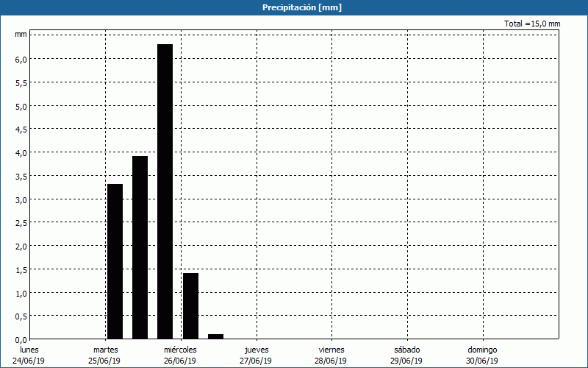Click the mm unit label on axis
Viewport: 588px width, 368px height.
(x=21, y=35)
